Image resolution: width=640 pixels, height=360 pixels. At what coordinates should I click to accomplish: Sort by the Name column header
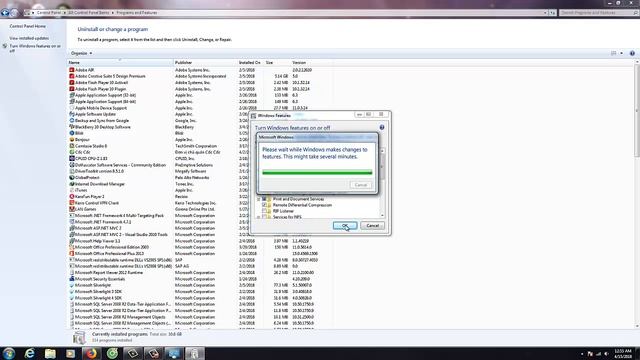120,62
